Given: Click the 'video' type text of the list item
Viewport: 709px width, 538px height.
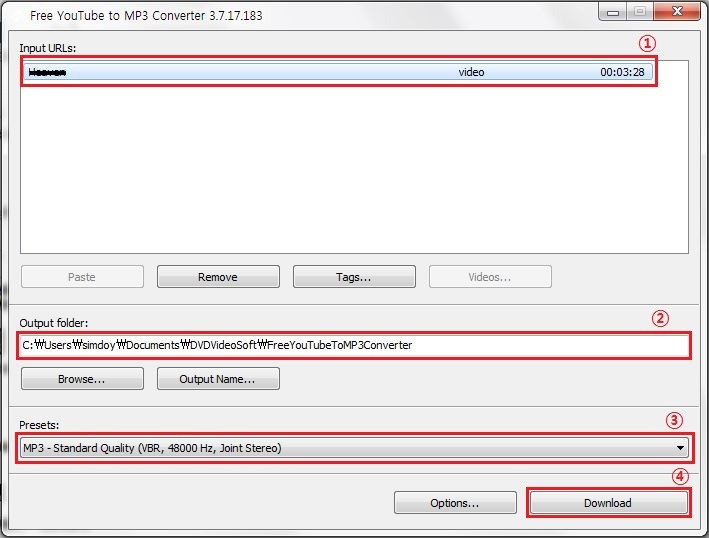Looking at the screenshot, I should (471, 72).
